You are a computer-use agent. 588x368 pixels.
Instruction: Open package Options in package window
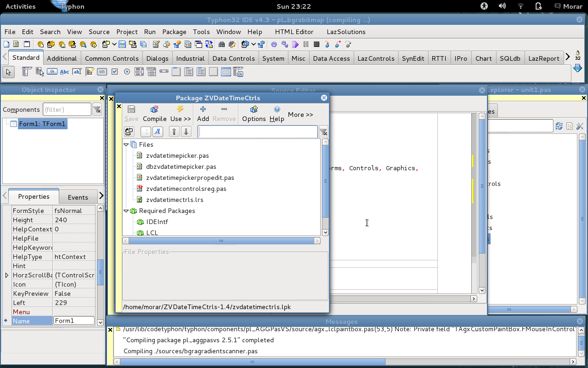pyautogui.click(x=254, y=114)
